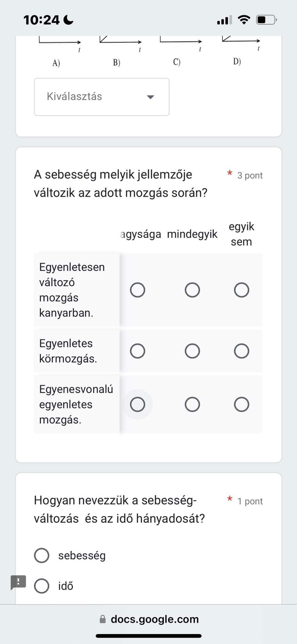297x644 pixels.
Task: Tap the lock icon beside docs.google.com
Action: 103,619
